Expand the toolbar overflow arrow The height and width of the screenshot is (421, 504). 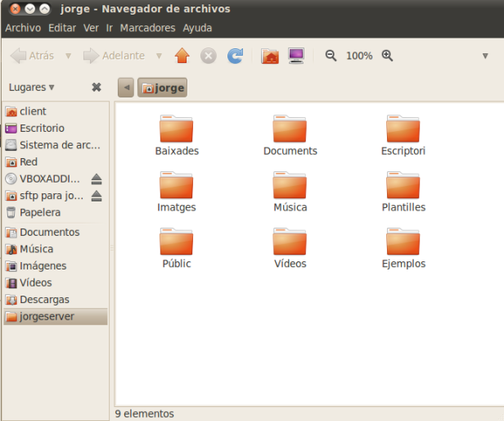click(485, 56)
